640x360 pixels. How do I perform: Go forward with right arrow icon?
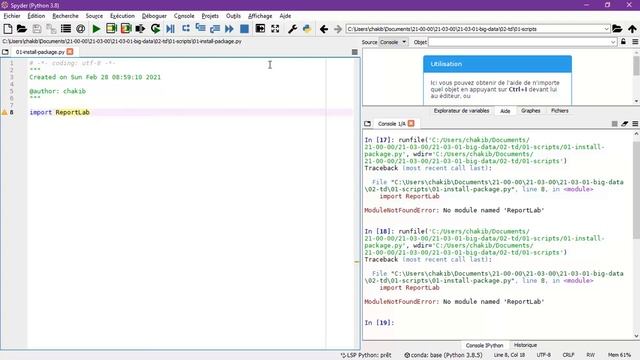pyautogui.click(x=338, y=29)
